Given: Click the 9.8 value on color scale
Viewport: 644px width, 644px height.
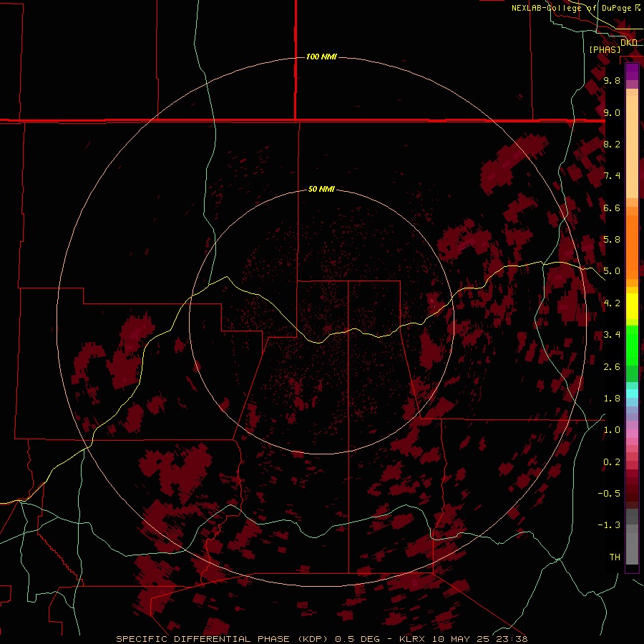Looking at the screenshot, I should point(612,80).
